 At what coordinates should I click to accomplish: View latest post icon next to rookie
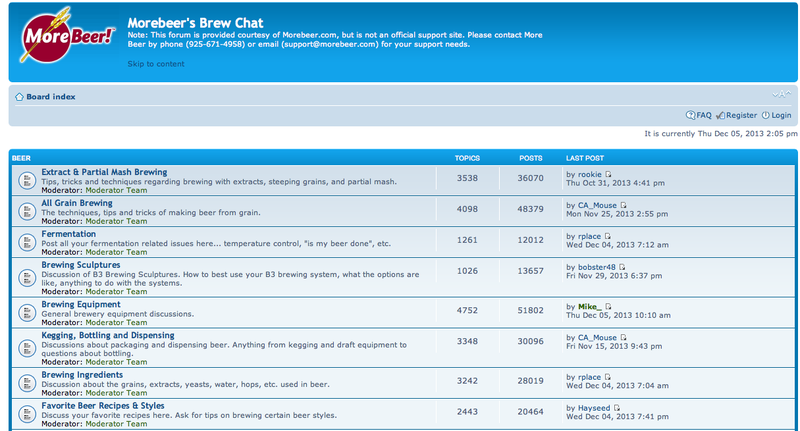point(608,174)
